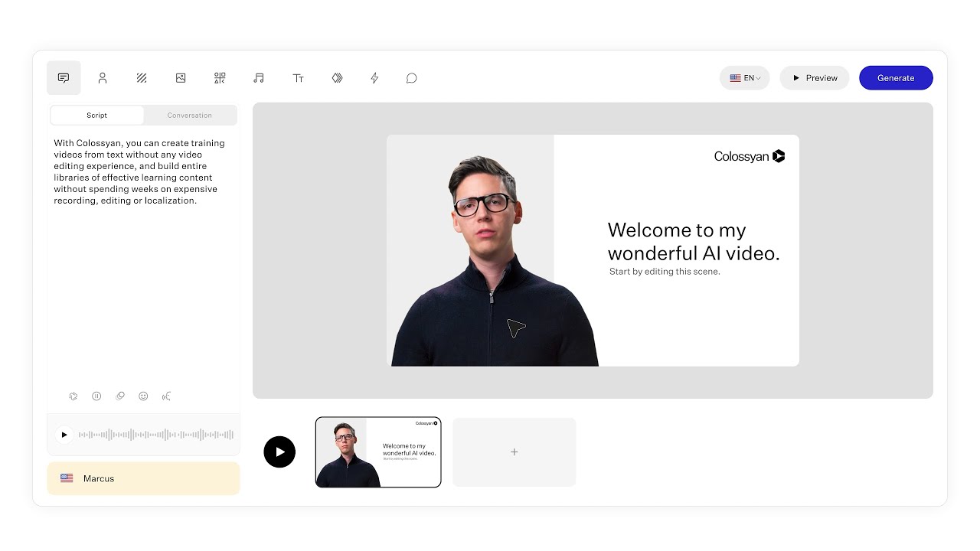Insert a pause using the pause icon
980x551 pixels.
coord(96,396)
